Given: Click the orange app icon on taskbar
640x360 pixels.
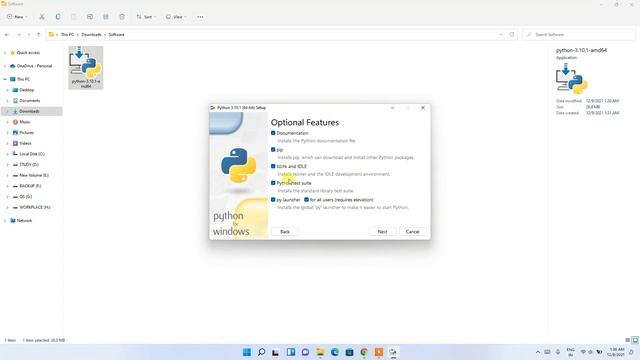Looking at the screenshot, I should coord(379,352).
